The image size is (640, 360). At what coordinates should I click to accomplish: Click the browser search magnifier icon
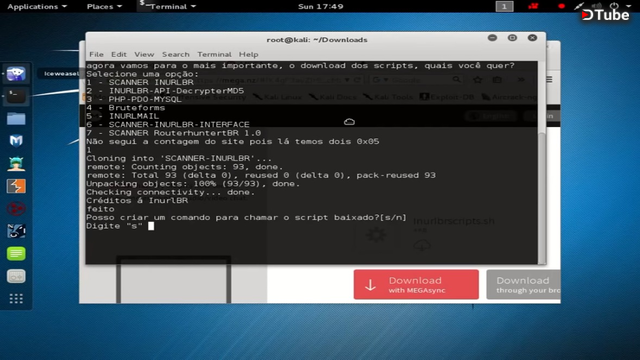pos(456,80)
